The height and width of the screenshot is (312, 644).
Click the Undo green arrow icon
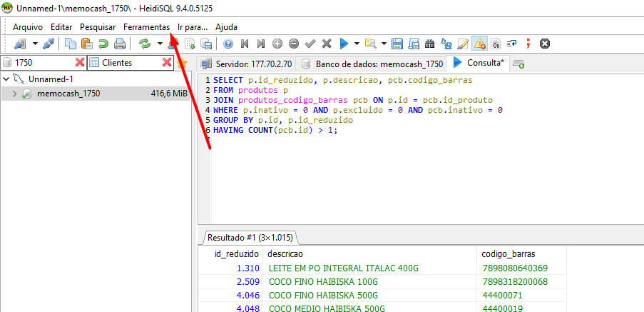103,44
